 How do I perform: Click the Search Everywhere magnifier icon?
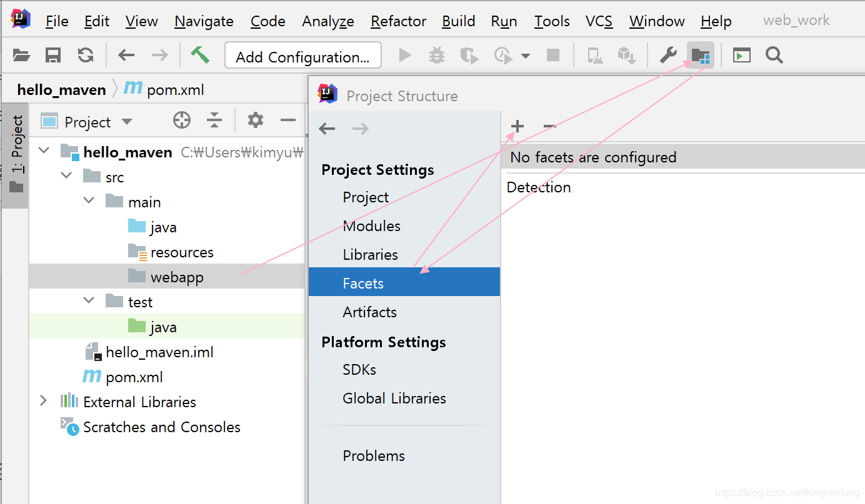tap(774, 56)
